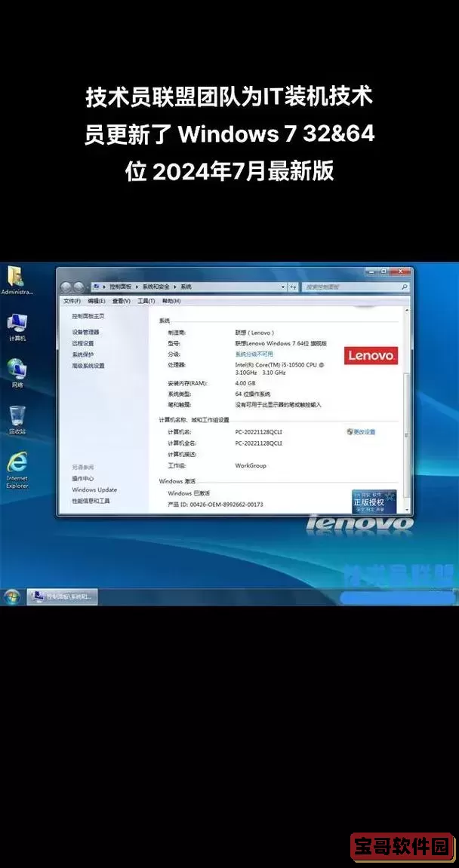This screenshot has height=868, width=459.
Task: Expand the arrow after 控制面板 breadcrumb
Action: coord(137,287)
